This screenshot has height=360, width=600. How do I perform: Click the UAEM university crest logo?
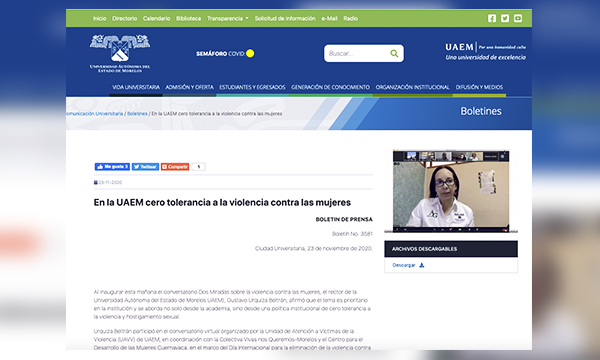[x=120, y=53]
